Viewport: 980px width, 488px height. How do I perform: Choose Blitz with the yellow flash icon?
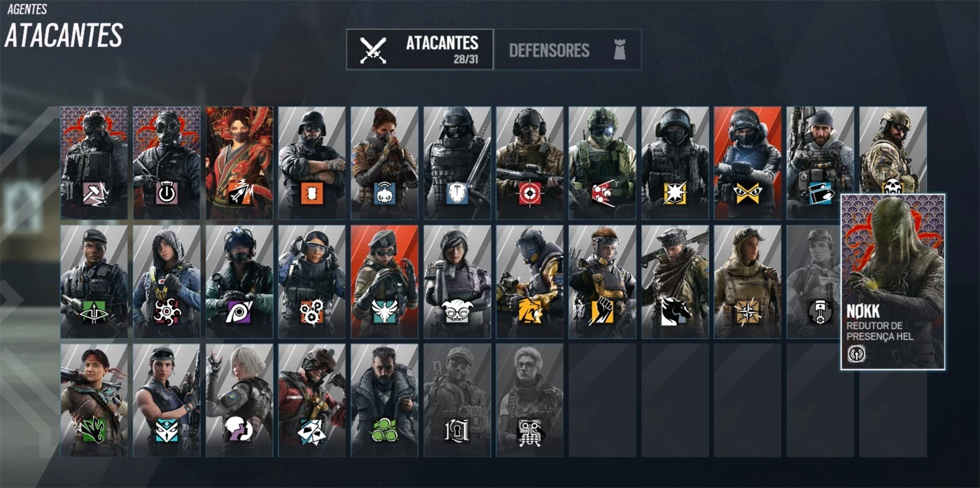pos(675,163)
